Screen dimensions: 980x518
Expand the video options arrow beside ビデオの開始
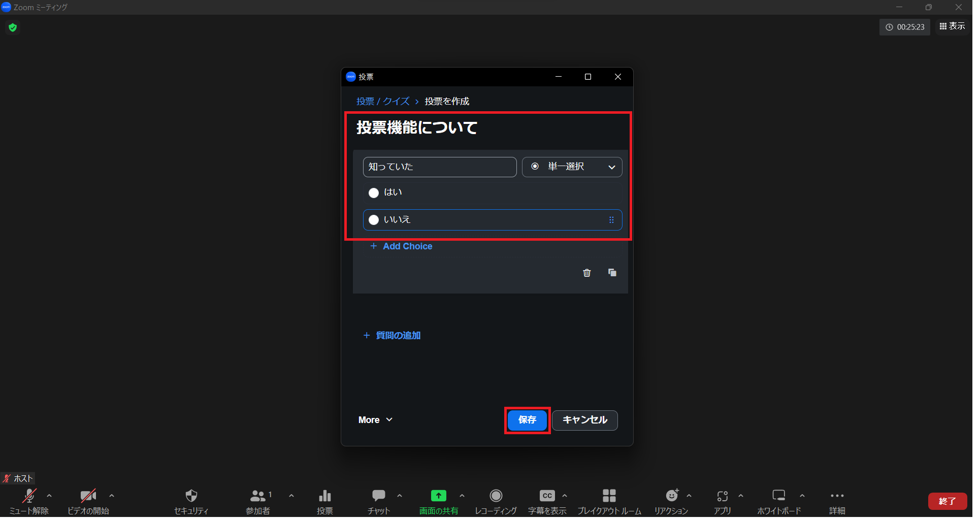coord(112,496)
